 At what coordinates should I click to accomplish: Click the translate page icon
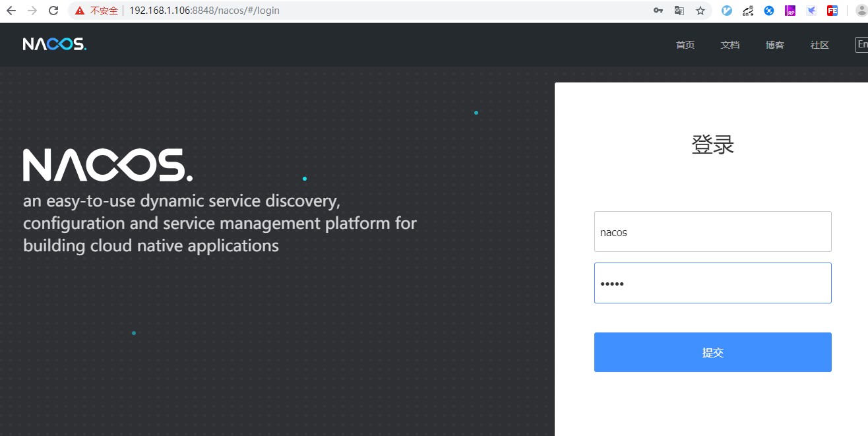[679, 11]
